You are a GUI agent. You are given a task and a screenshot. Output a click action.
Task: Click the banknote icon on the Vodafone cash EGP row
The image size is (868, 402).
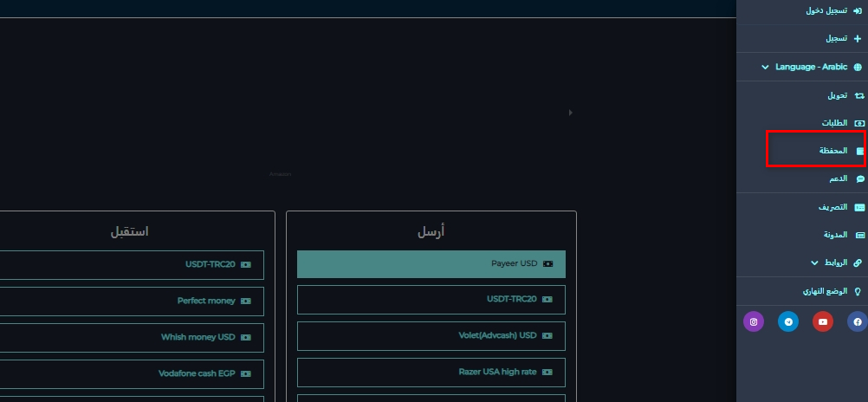coord(246,374)
